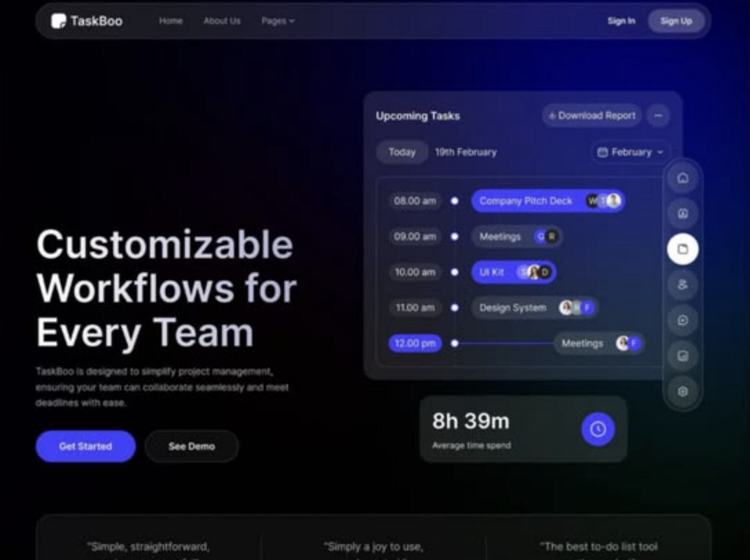Go to the Home menu item
Screen dimensions: 750x560
(170, 21)
